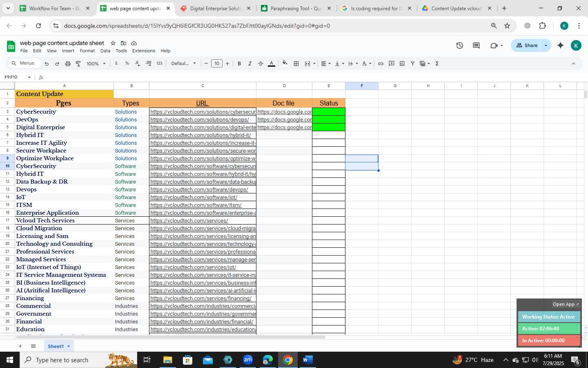Toggle strikethrough formatting
Viewport: 588px width, 368px height.
tap(261, 63)
